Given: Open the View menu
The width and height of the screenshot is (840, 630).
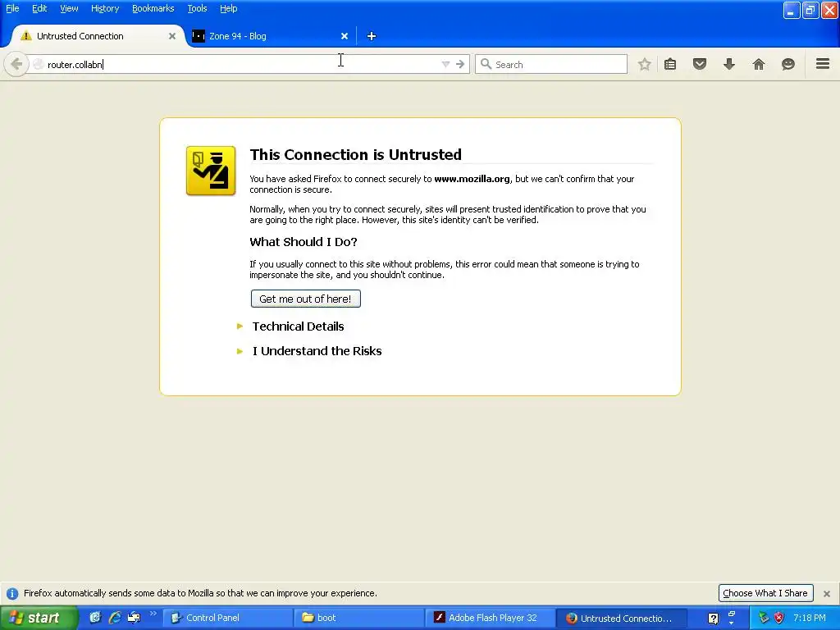Looking at the screenshot, I should click(x=69, y=8).
